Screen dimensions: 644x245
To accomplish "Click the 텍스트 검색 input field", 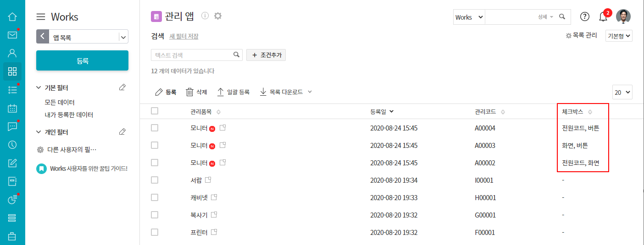I will 193,55.
